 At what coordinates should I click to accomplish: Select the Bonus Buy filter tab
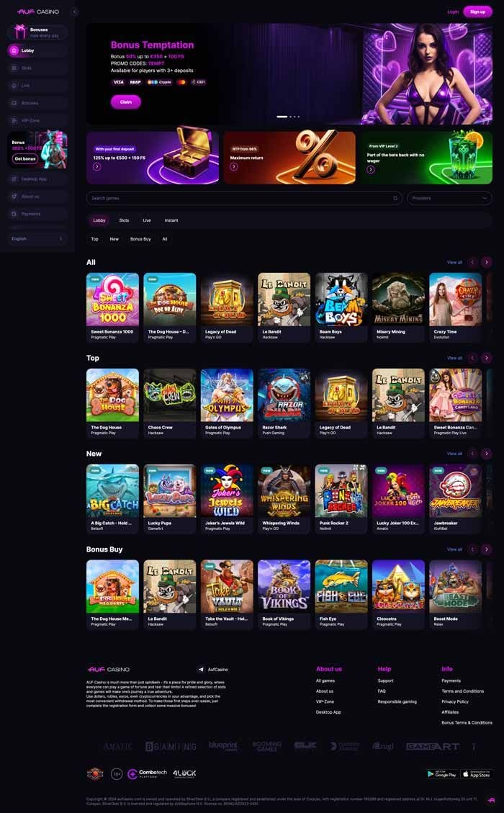140,239
